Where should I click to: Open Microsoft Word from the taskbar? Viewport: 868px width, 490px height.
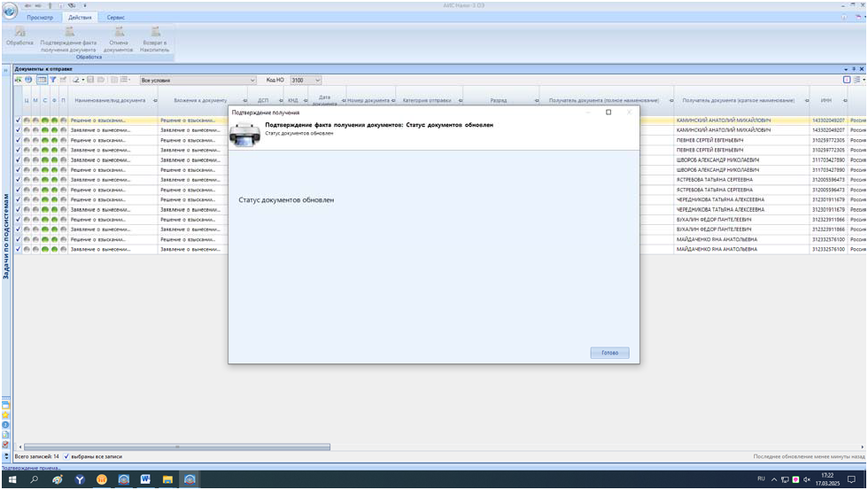(144, 479)
